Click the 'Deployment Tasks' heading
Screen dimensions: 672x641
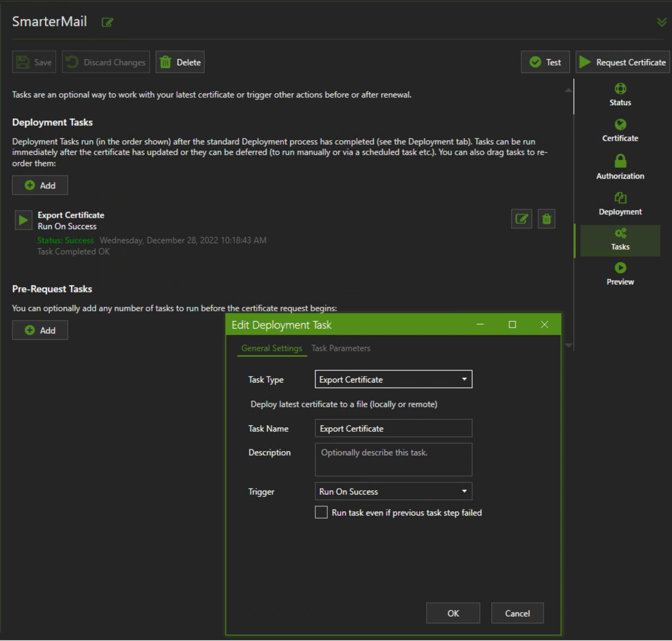pyautogui.click(x=52, y=122)
